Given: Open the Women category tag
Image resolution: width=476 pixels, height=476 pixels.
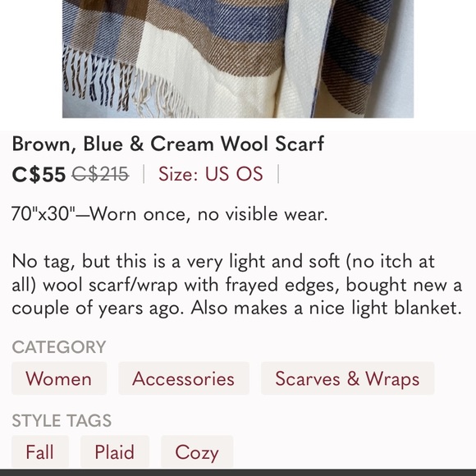Looking at the screenshot, I should 59,378.
